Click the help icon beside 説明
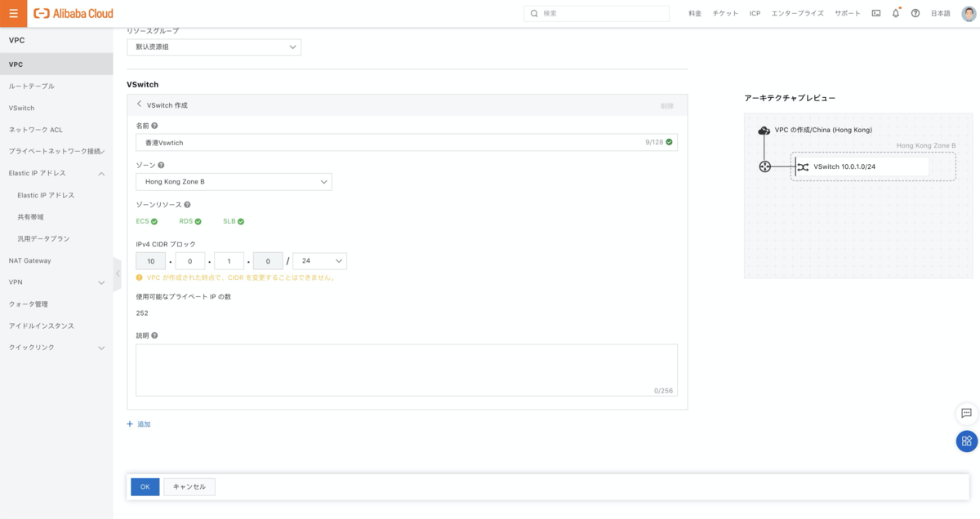 (x=154, y=335)
